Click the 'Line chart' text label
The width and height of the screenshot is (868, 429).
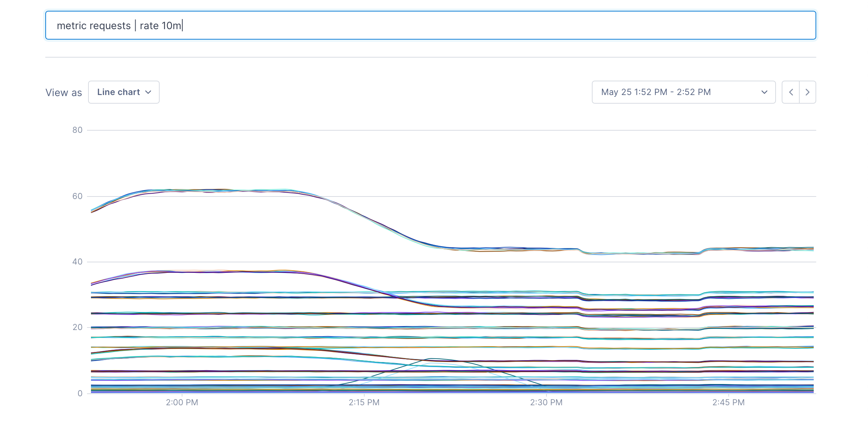click(118, 92)
